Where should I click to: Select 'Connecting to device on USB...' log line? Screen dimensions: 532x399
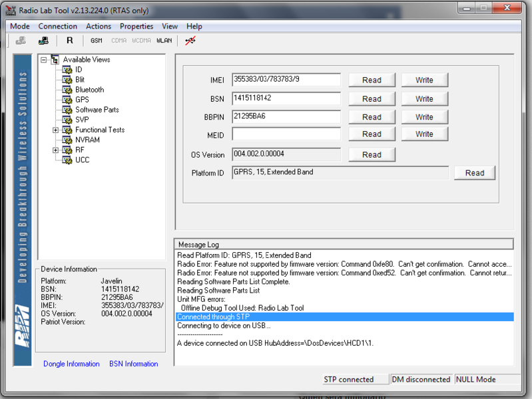pos(224,326)
